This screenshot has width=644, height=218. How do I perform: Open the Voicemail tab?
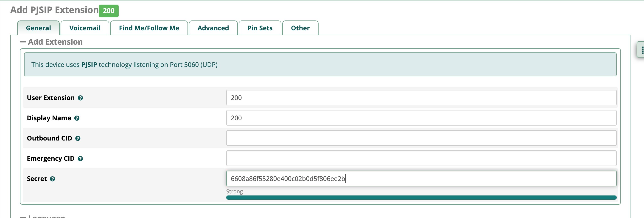85,28
